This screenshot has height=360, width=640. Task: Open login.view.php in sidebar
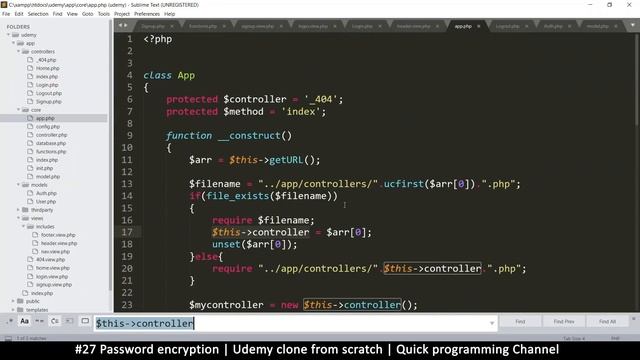(x=52, y=276)
